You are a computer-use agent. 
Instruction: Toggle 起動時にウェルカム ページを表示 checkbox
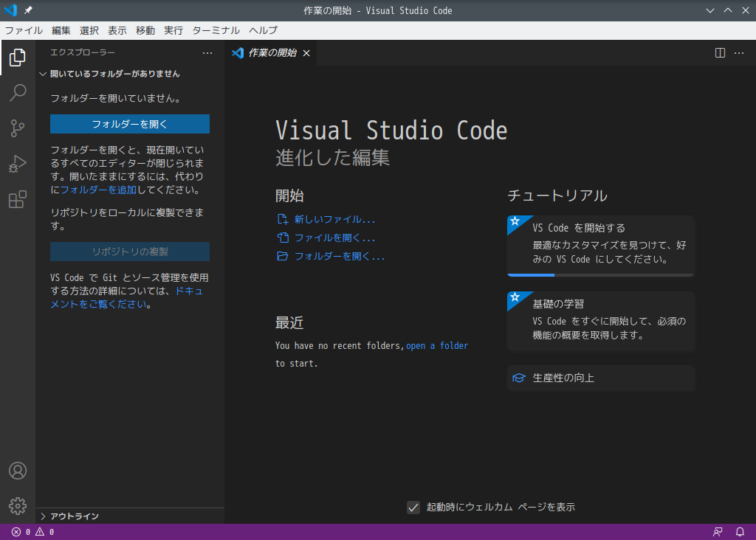click(413, 508)
